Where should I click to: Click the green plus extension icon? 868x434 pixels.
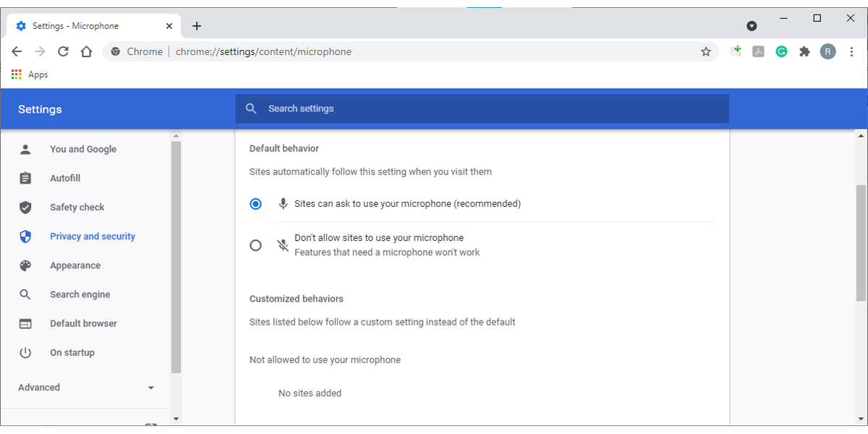736,51
